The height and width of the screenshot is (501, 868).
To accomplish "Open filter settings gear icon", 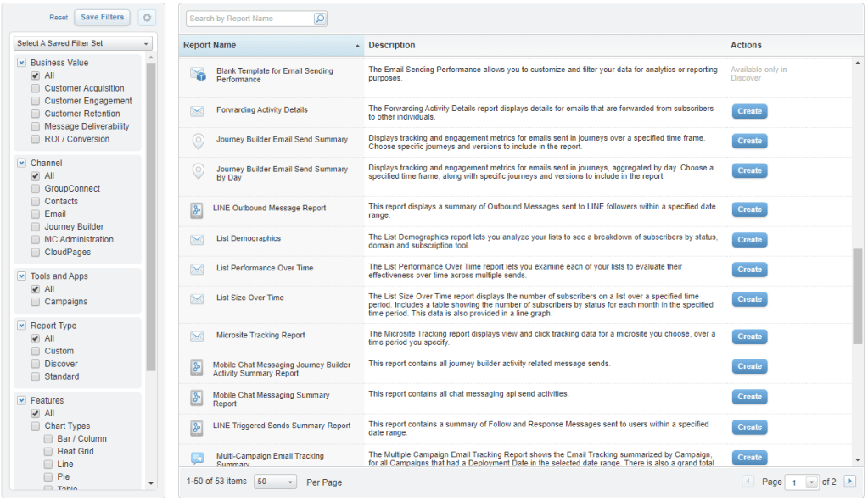I will [x=147, y=18].
